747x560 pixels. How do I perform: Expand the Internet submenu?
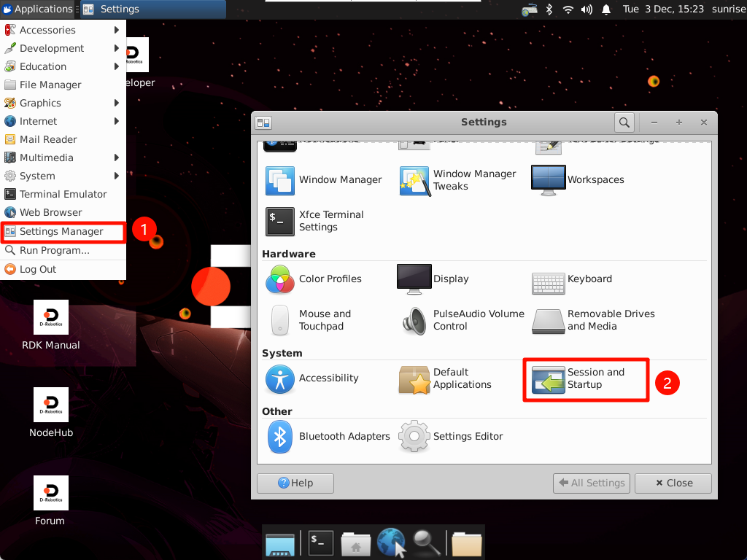63,122
